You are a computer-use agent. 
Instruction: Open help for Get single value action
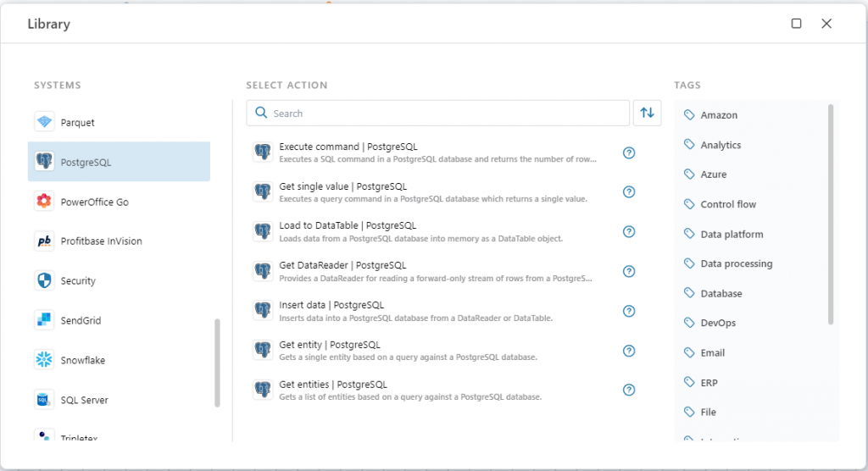(629, 192)
